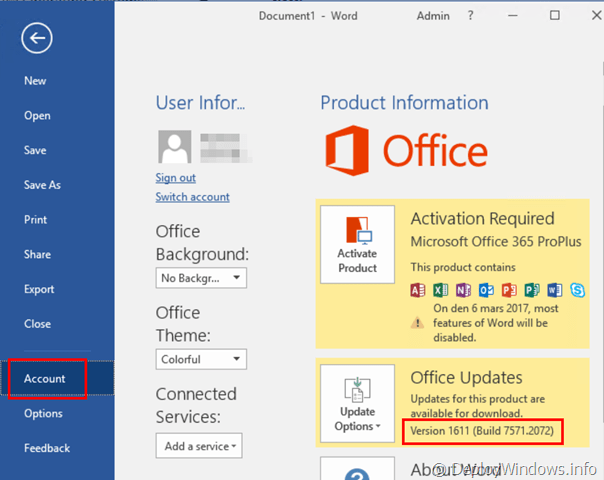The height and width of the screenshot is (480, 604).
Task: Click the Access app icon
Action: coord(418,290)
